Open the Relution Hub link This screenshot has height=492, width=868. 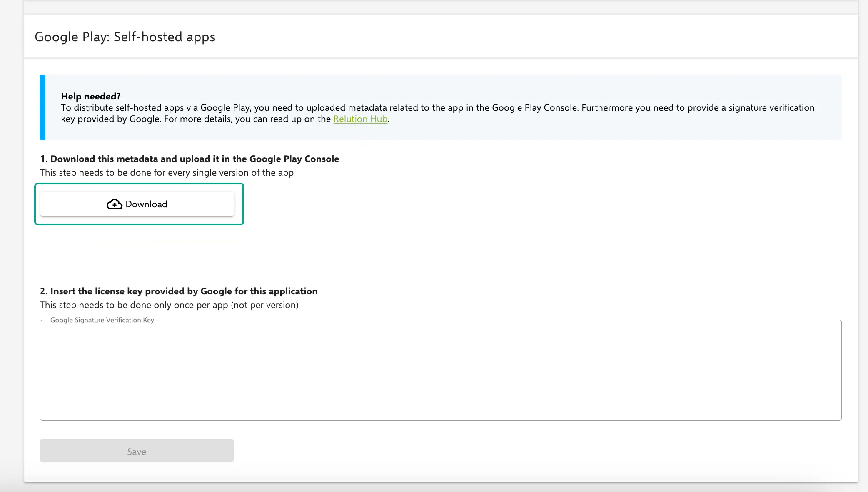click(x=360, y=119)
